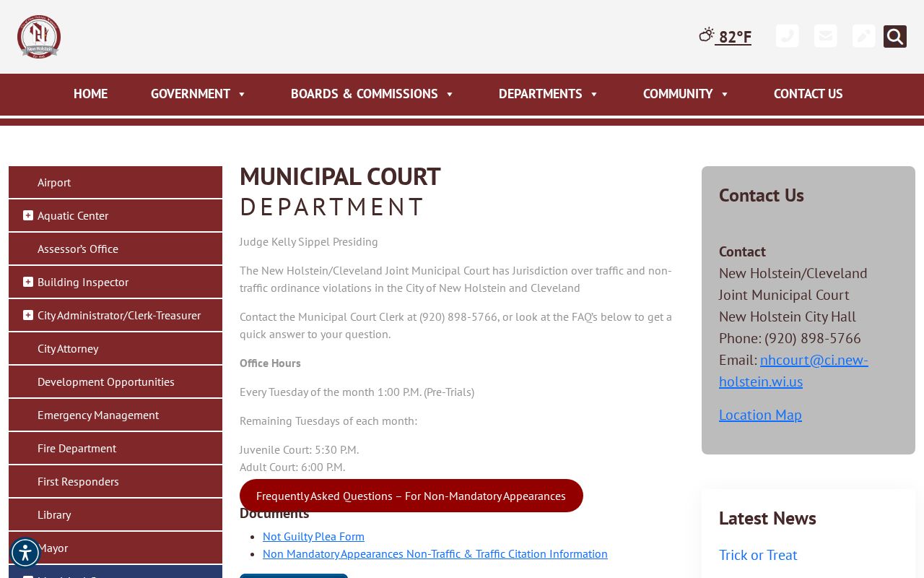Open the Location Map link

(760, 415)
